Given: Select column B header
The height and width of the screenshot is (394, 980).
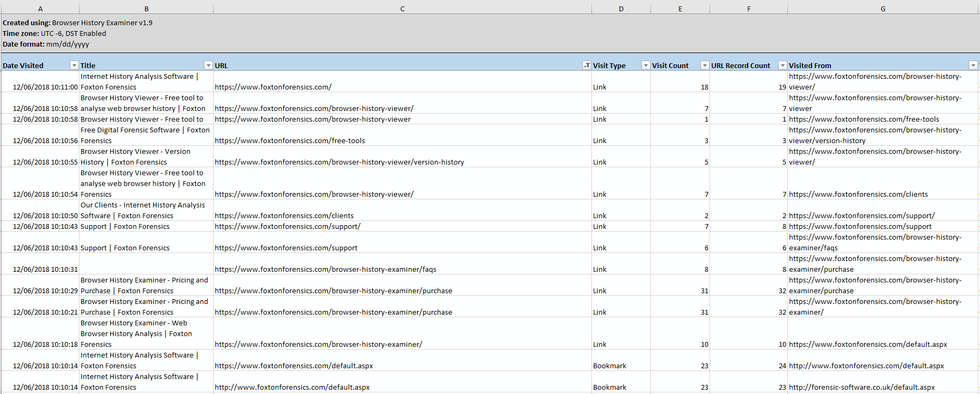Looking at the screenshot, I should pyautogui.click(x=147, y=9).
